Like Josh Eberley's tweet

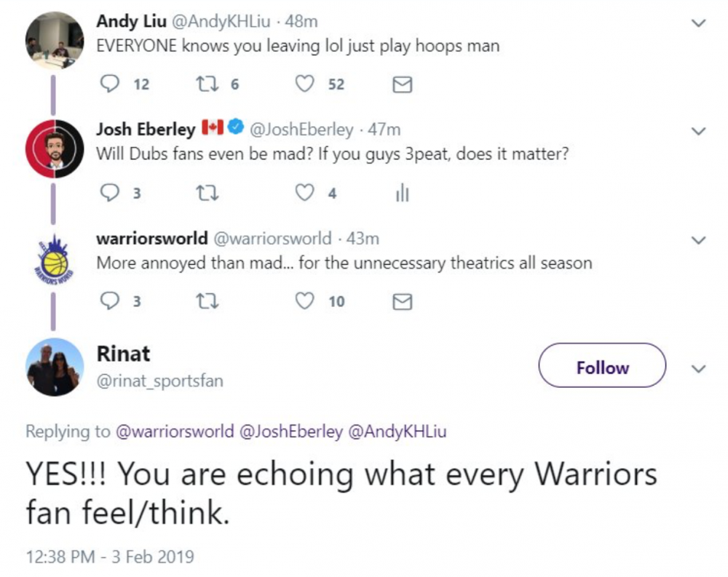click(304, 194)
